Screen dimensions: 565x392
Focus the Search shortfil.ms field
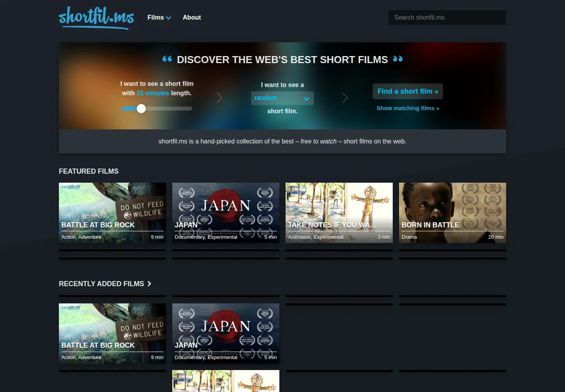tap(447, 18)
